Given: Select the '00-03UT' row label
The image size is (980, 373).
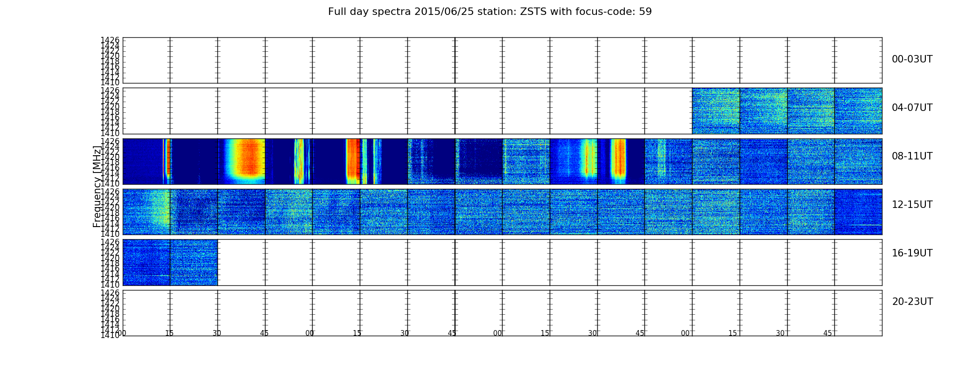Looking at the screenshot, I should pyautogui.click(x=912, y=59).
